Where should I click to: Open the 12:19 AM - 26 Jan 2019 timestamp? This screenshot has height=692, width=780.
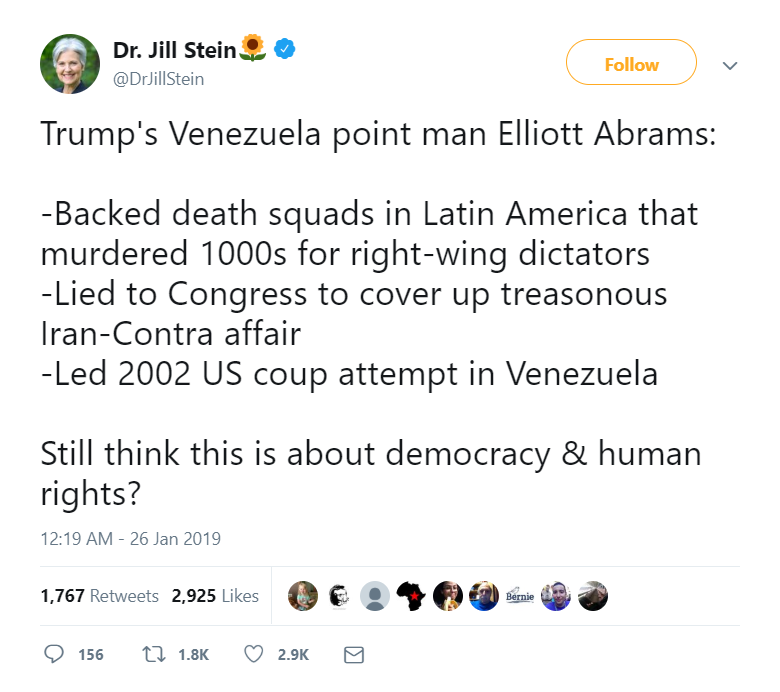point(131,538)
